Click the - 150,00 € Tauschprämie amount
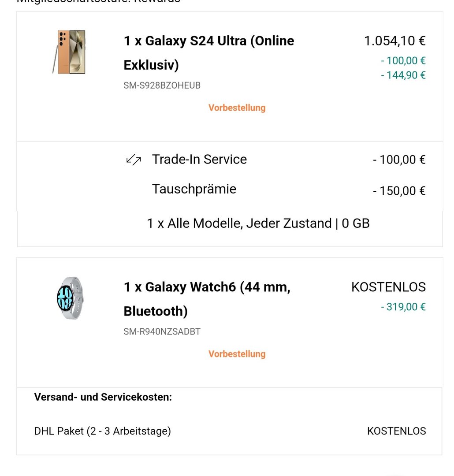 coord(399,191)
